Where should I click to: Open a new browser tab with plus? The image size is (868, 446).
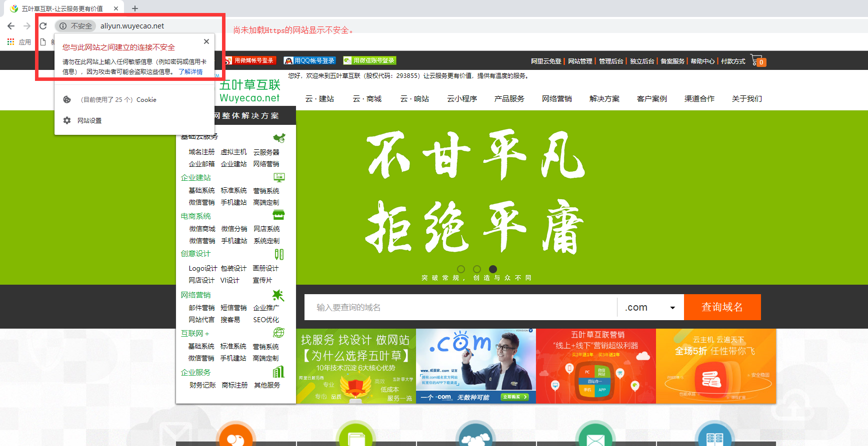tap(135, 8)
